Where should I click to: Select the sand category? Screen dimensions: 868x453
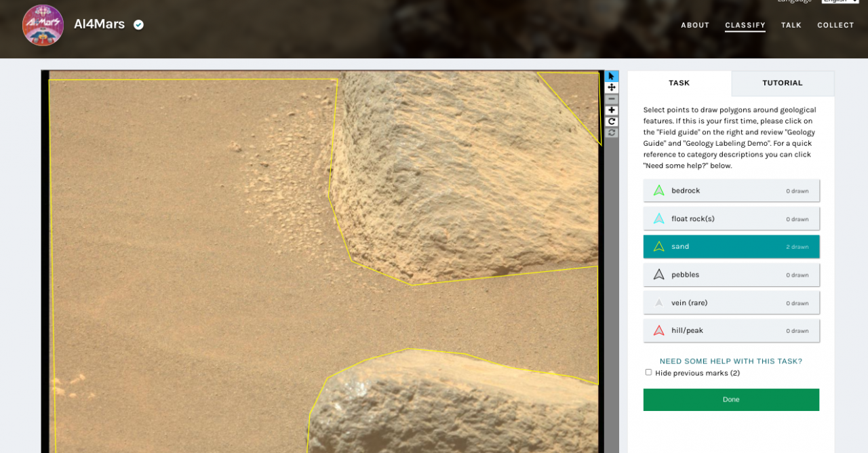point(731,246)
